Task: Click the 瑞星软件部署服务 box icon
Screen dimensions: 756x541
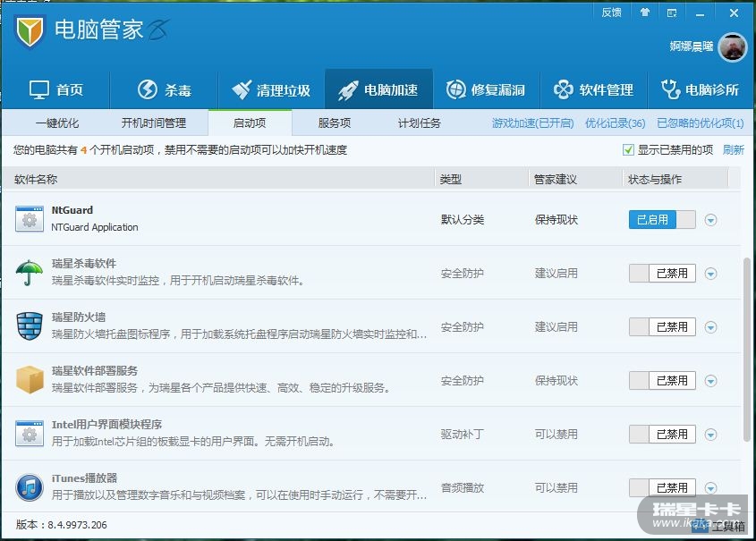Action: tap(30, 380)
